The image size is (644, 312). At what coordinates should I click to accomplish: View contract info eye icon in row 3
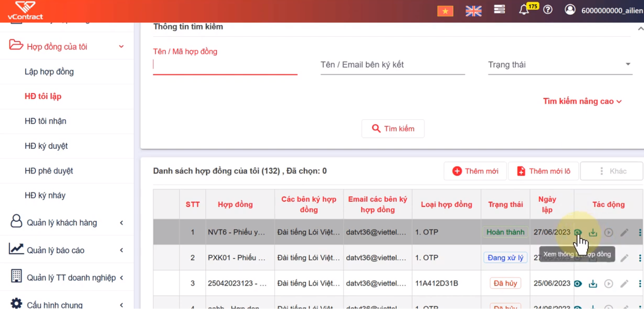pyautogui.click(x=578, y=283)
